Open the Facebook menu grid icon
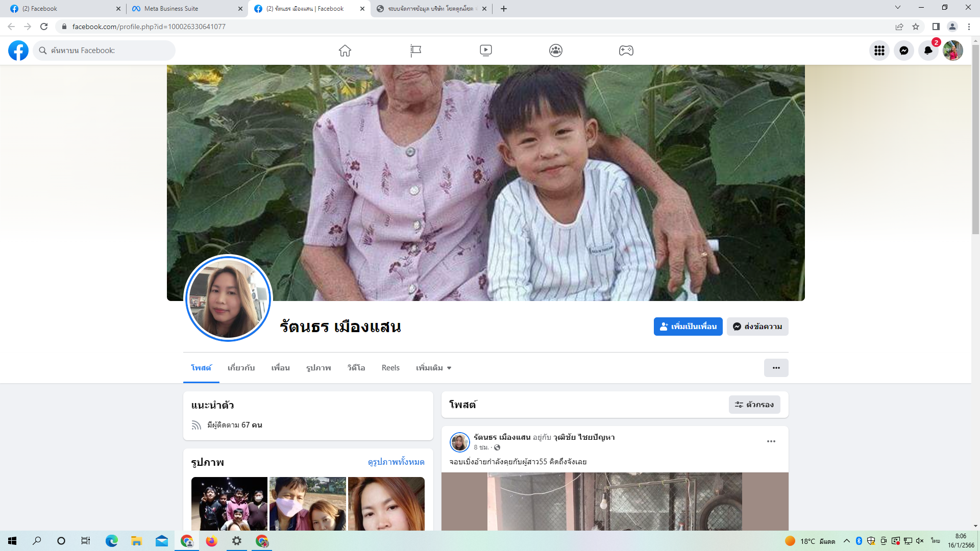The width and height of the screenshot is (980, 551). click(x=879, y=51)
